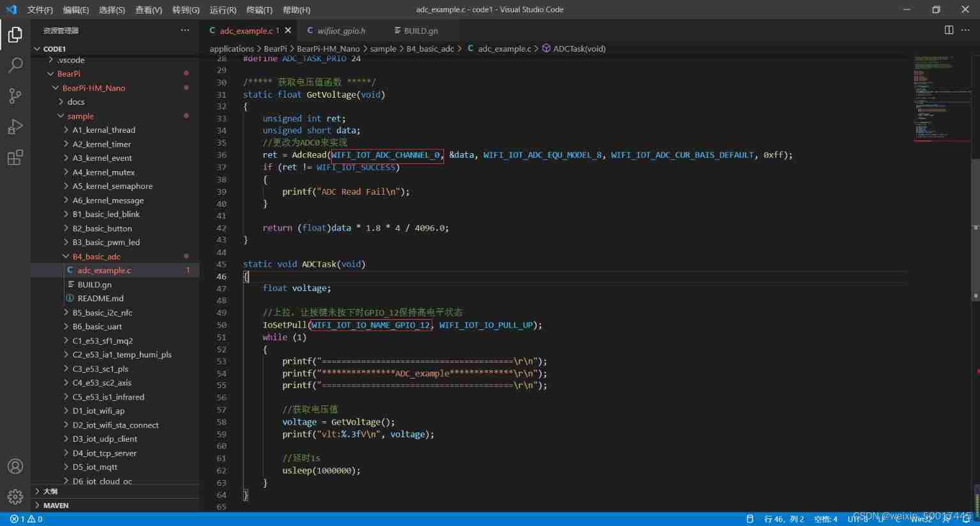Open the Edit menu (编辑)
Image resolution: width=980 pixels, height=526 pixels.
pos(76,10)
